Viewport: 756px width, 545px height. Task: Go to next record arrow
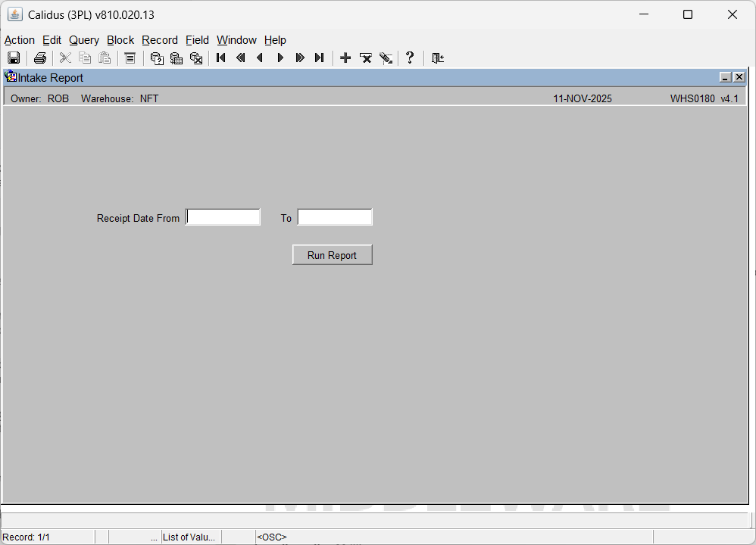tap(280, 58)
